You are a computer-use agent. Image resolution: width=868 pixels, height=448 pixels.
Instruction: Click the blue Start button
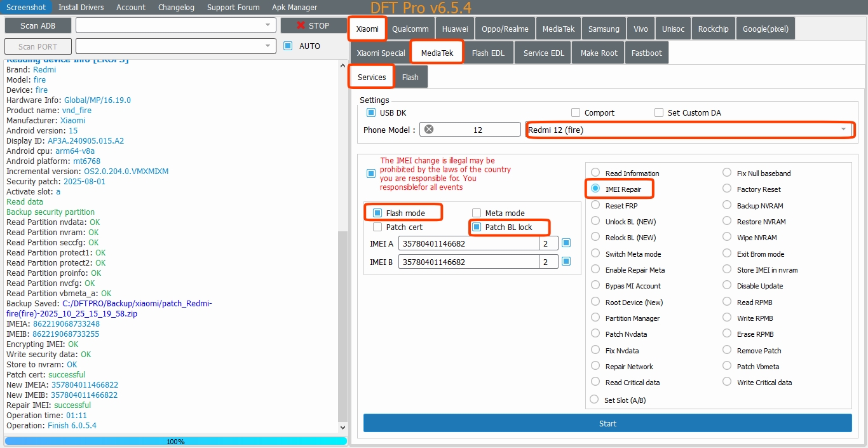pyautogui.click(x=607, y=423)
